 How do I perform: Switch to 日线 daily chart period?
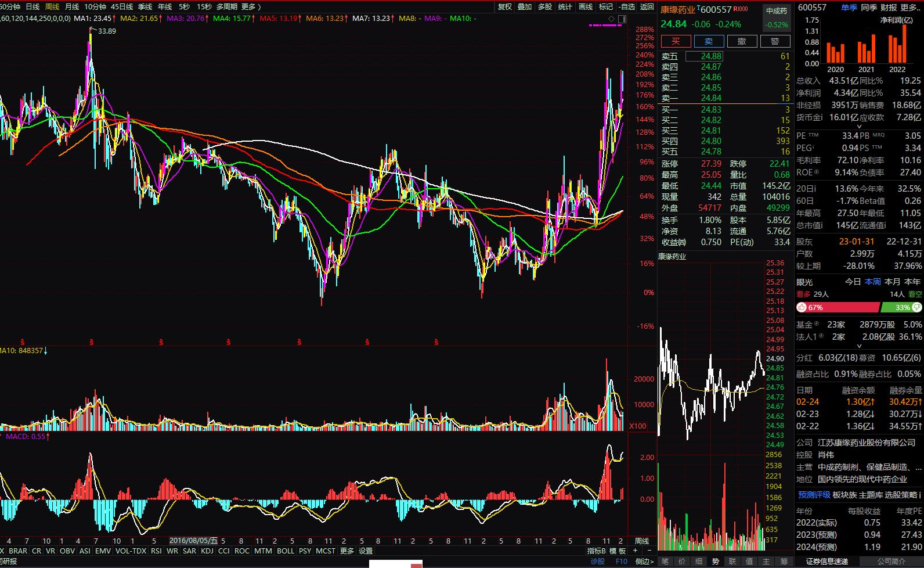33,7
